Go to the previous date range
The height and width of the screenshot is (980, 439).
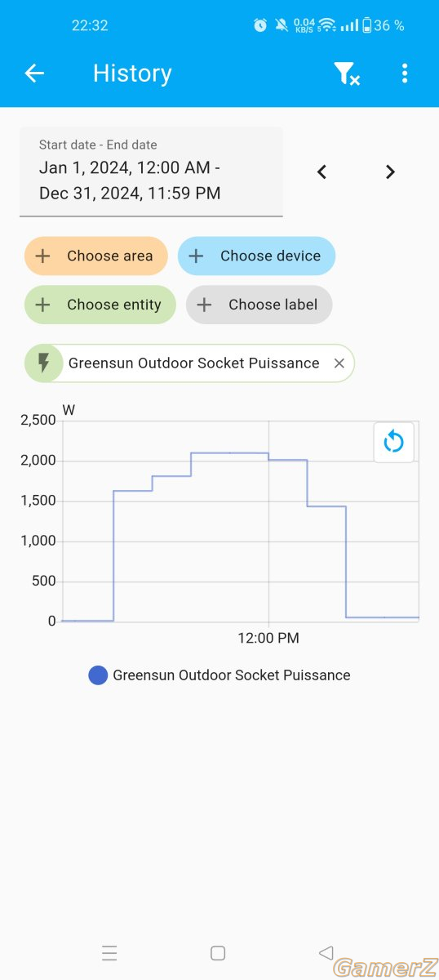322,171
